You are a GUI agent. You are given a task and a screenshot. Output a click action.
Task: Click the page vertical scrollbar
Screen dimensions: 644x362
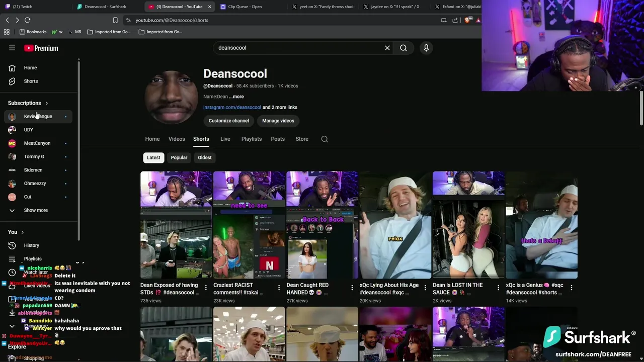(641, 108)
